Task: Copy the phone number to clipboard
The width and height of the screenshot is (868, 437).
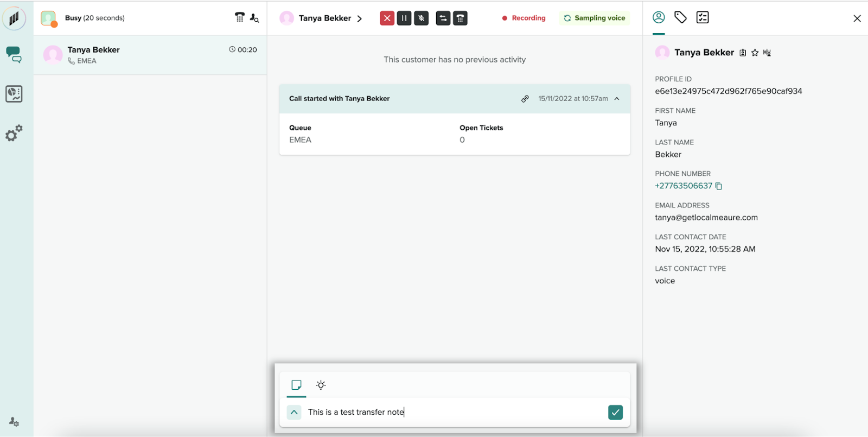Action: coord(719,186)
